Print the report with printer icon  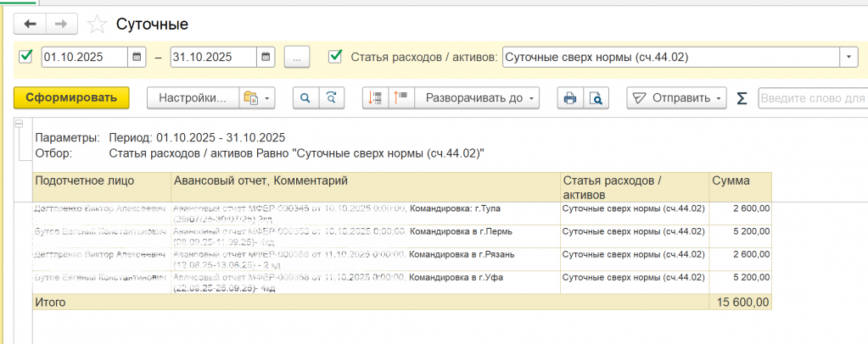click(570, 97)
